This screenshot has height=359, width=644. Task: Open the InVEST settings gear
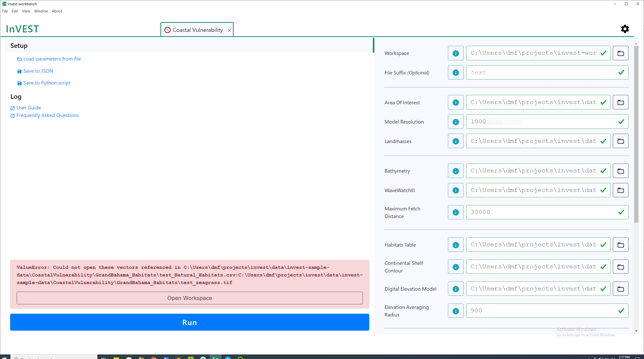[x=625, y=29]
